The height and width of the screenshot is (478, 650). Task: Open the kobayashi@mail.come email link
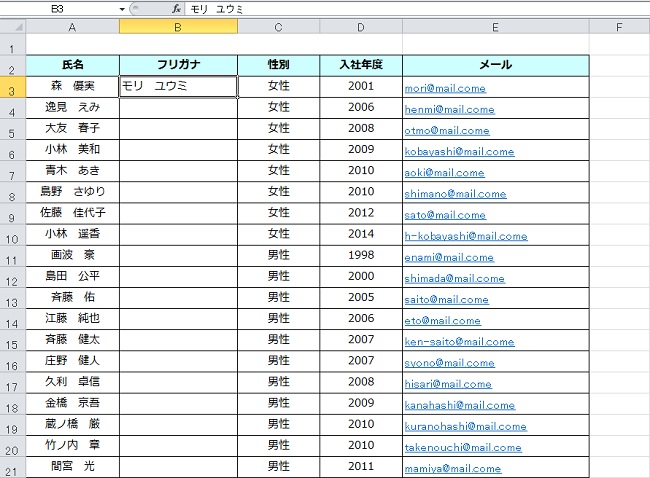[x=459, y=152]
